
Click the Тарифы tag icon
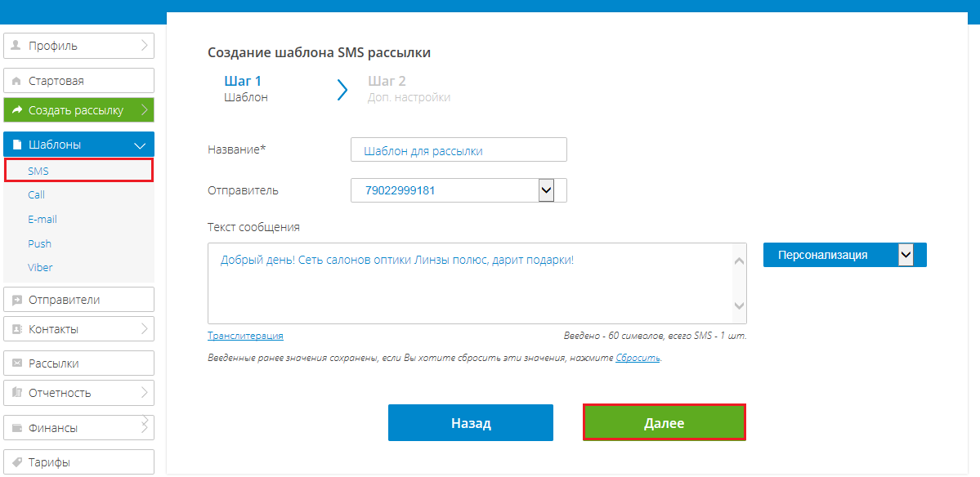16,462
